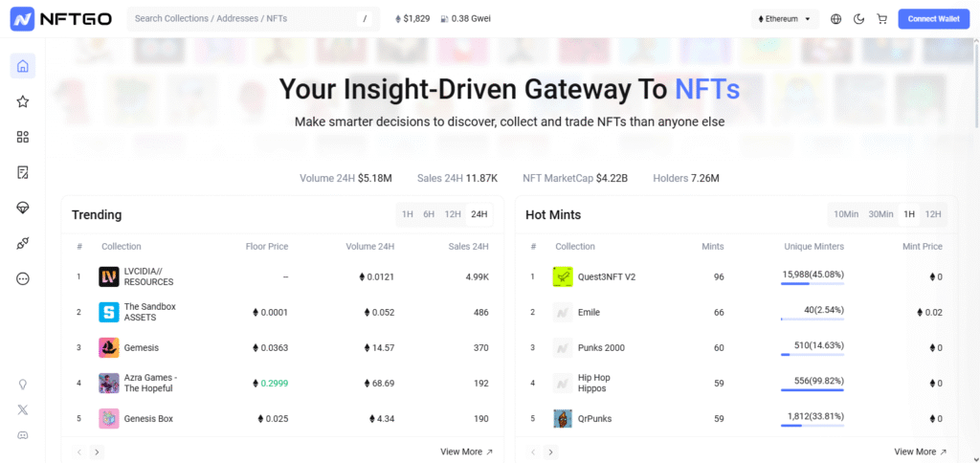Viewport: 980px width, 463px height.
Task: Open the Emile collection name
Action: (589, 312)
